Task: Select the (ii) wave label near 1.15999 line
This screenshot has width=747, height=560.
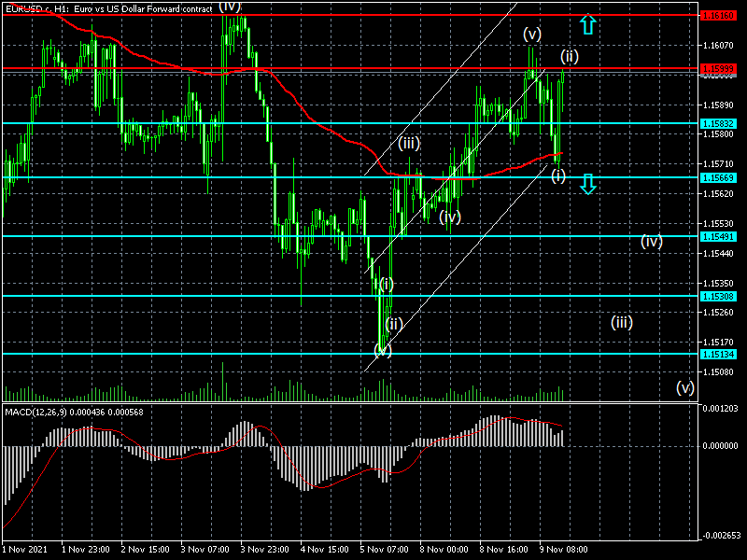Action: 570,57
